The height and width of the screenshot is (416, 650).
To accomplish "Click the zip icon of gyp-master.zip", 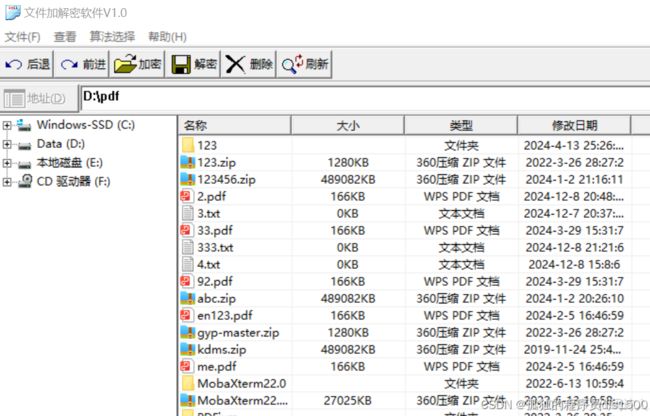I will [x=188, y=332].
